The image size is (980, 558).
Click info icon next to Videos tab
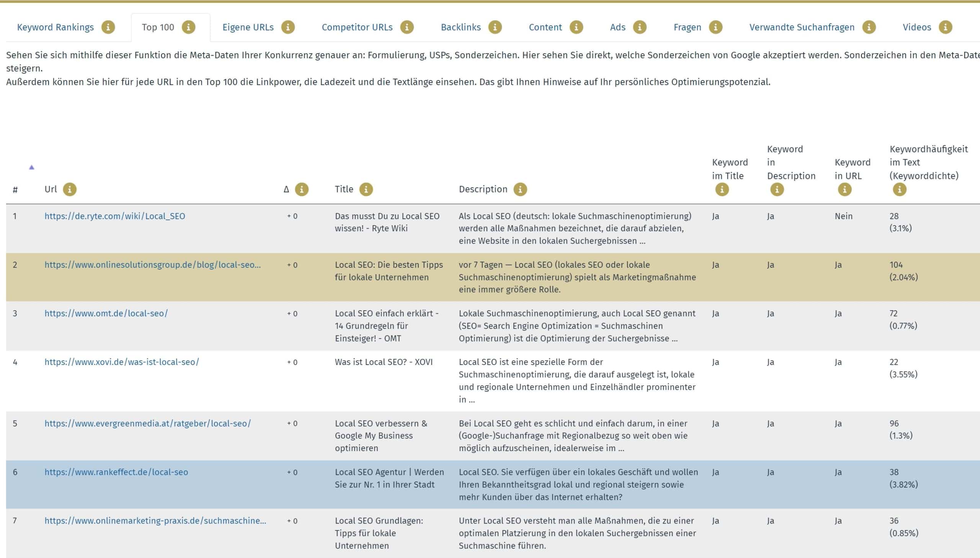(946, 27)
